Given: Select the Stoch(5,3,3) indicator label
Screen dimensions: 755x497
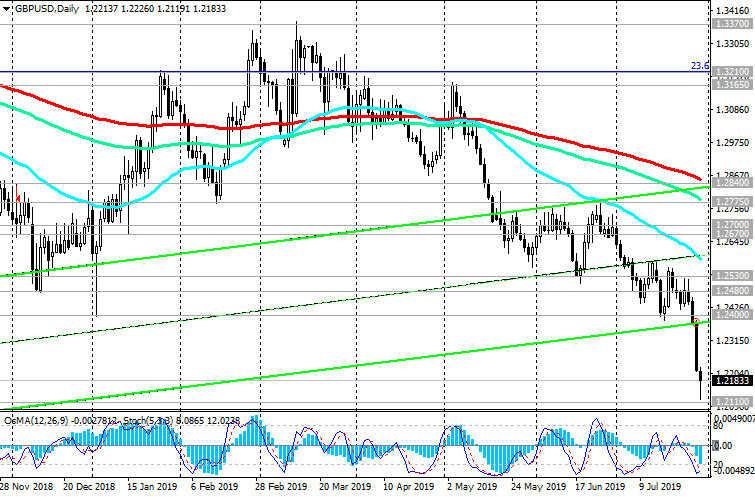Looking at the screenshot, I should click(148, 420).
